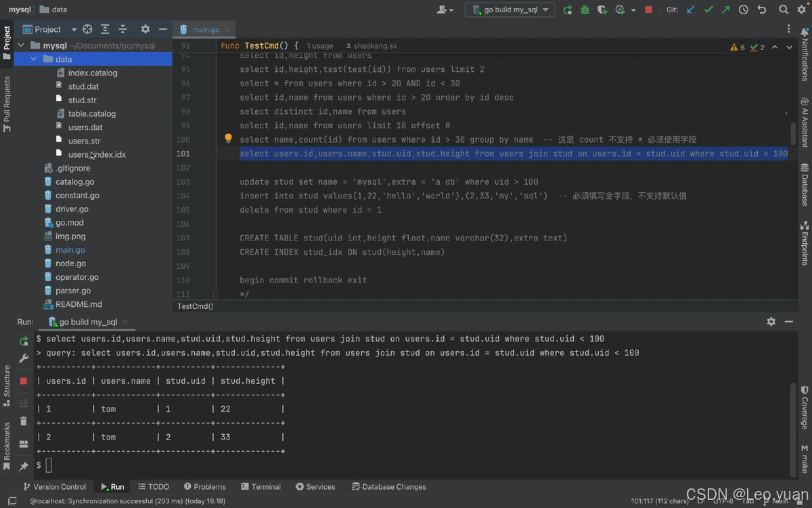Switch to the Terminal tool tab
This screenshot has height=508, width=812.
[x=261, y=486]
